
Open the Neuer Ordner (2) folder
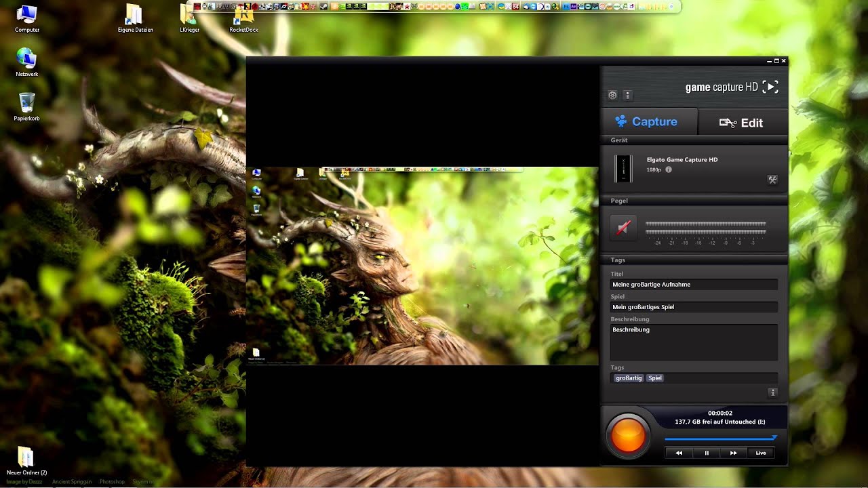[26, 461]
